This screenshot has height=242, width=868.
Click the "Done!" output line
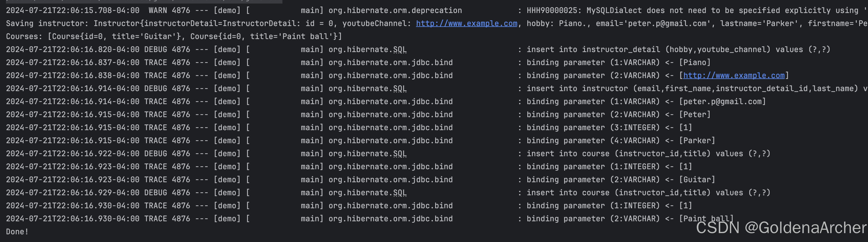click(17, 232)
